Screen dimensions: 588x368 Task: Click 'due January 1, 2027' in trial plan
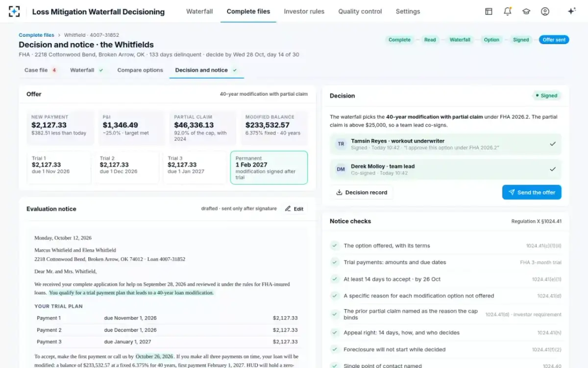click(127, 342)
